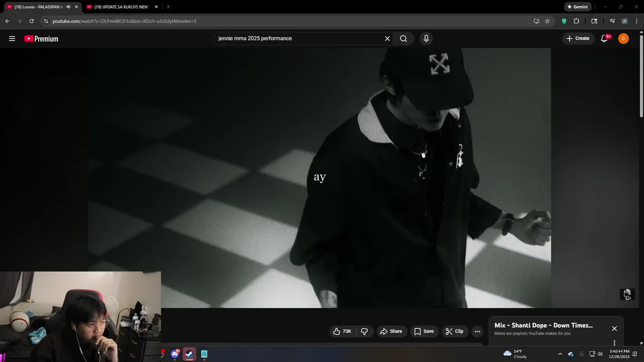Open the green shield extension
Screen dimensions: 644x362
pos(564,21)
